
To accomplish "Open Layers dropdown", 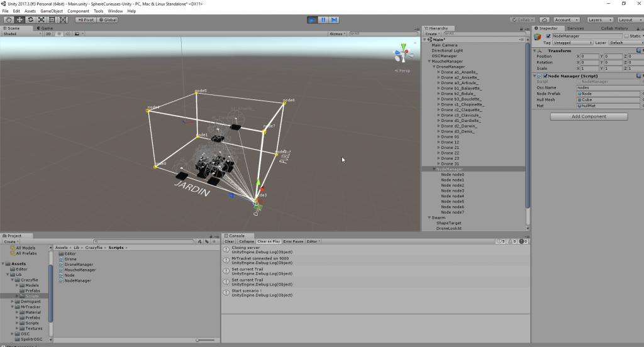I will 599,19.
